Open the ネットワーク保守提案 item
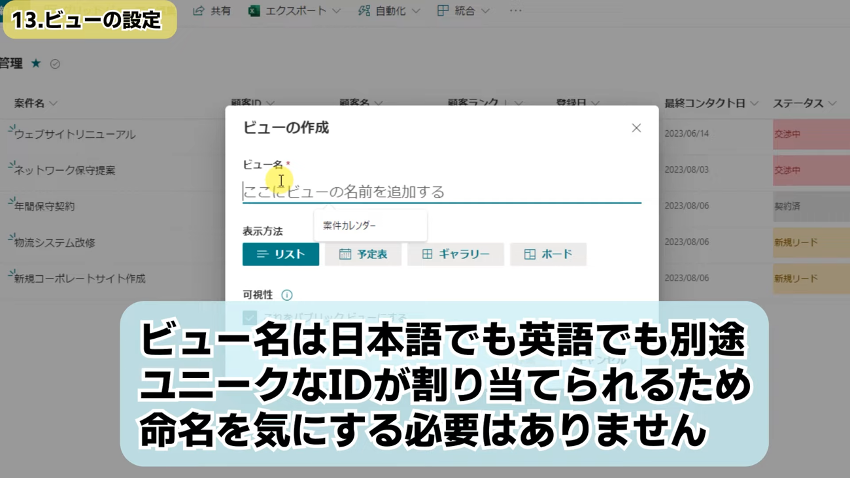 (x=65, y=170)
